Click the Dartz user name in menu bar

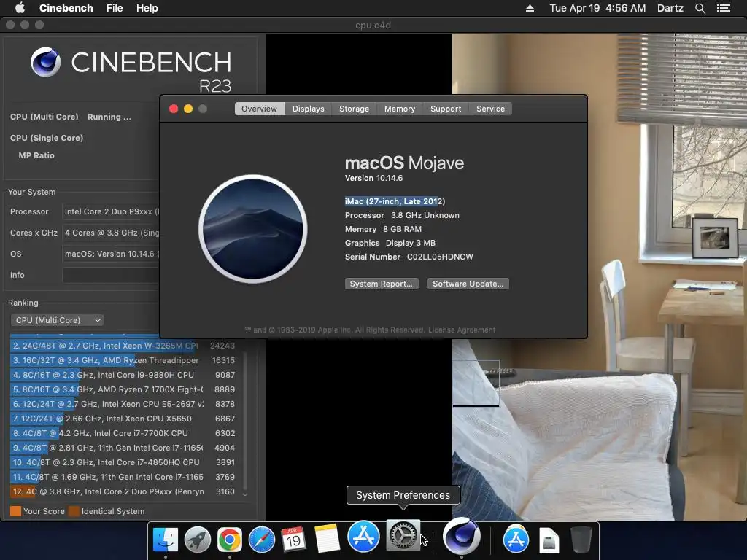click(670, 8)
